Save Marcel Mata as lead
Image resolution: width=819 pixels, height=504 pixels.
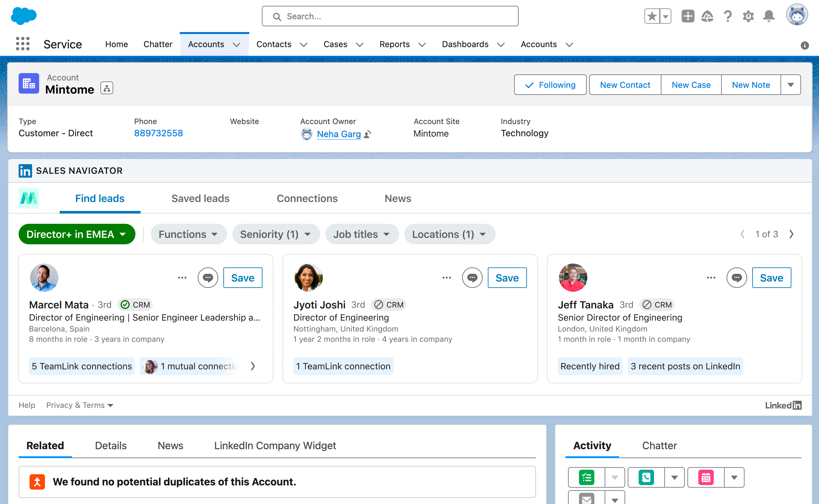(243, 277)
